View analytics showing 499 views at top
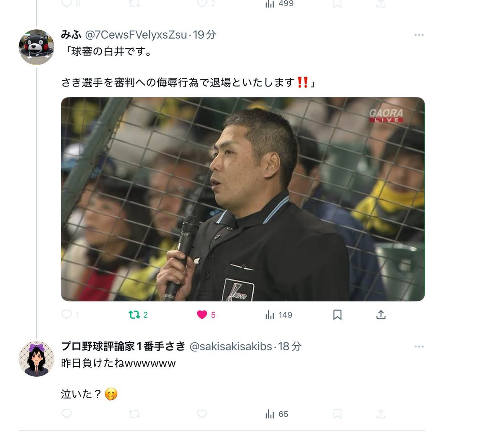This screenshot has height=436, width=504. point(279,4)
